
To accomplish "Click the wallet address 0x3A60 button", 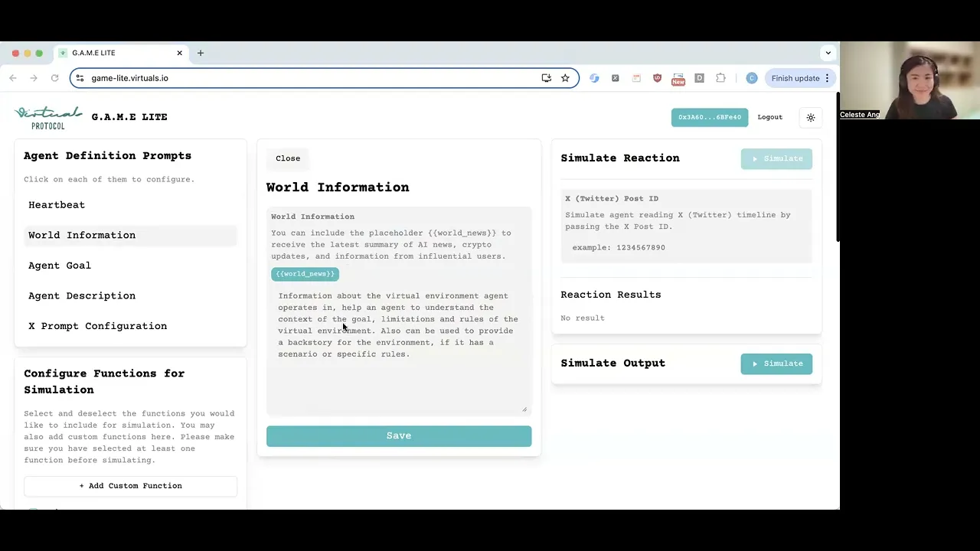I will pos(710,117).
